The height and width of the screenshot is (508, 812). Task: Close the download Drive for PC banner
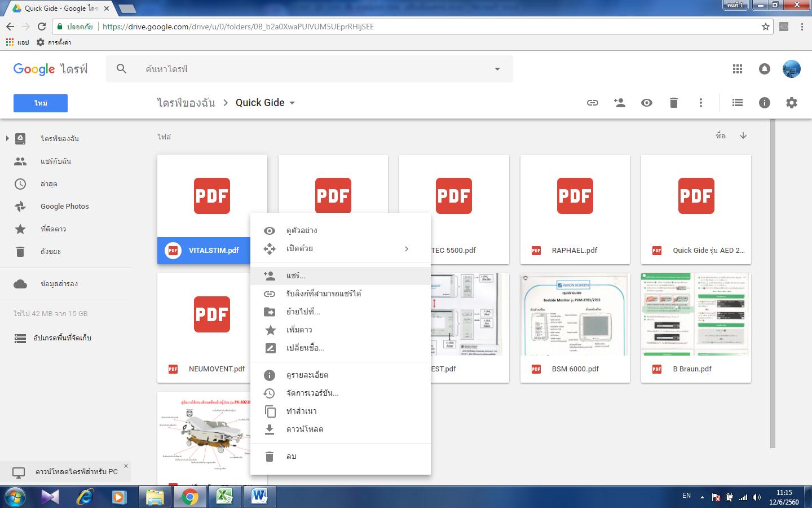click(x=126, y=466)
